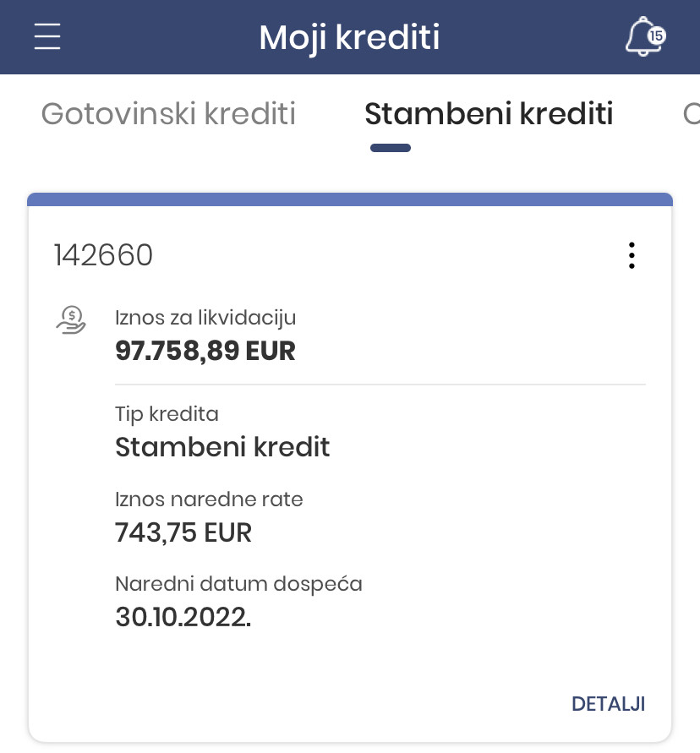
Task: Open DETALJI for the housing loan
Action: (x=608, y=704)
